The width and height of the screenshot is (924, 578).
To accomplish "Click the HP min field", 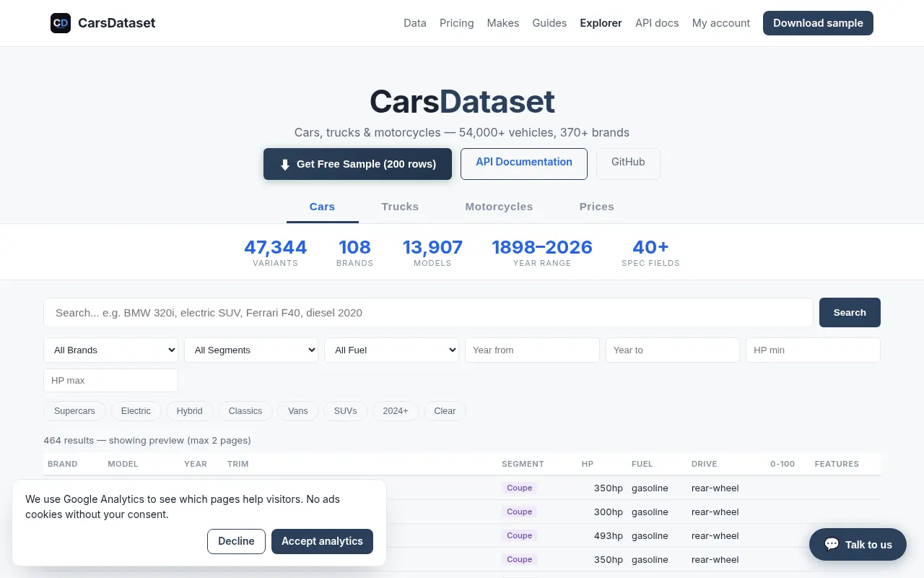I will 813,350.
